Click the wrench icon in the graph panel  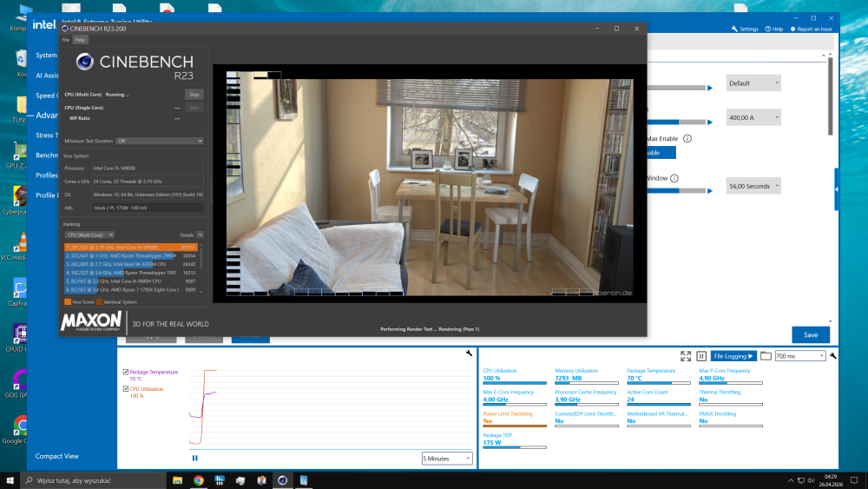pos(469,354)
